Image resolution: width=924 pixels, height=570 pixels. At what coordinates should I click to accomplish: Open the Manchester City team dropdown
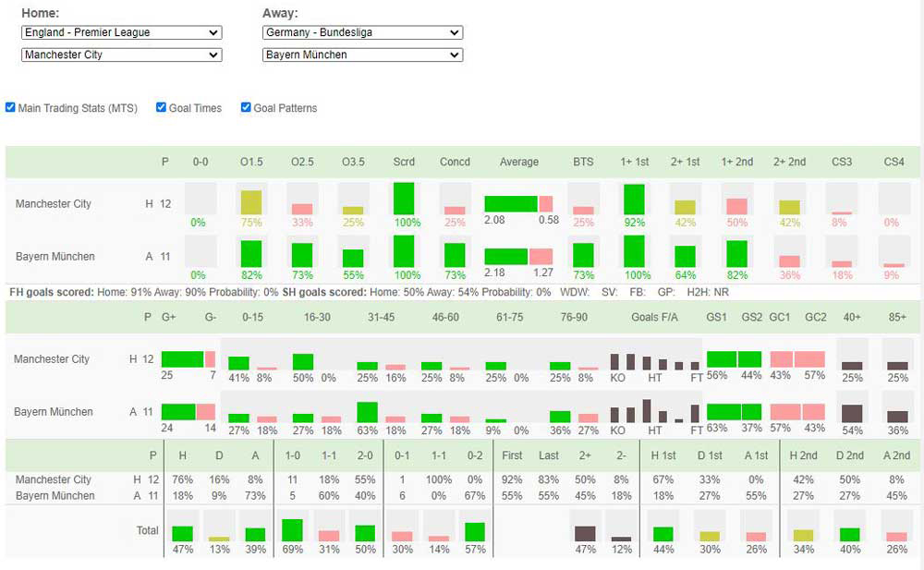coord(121,55)
